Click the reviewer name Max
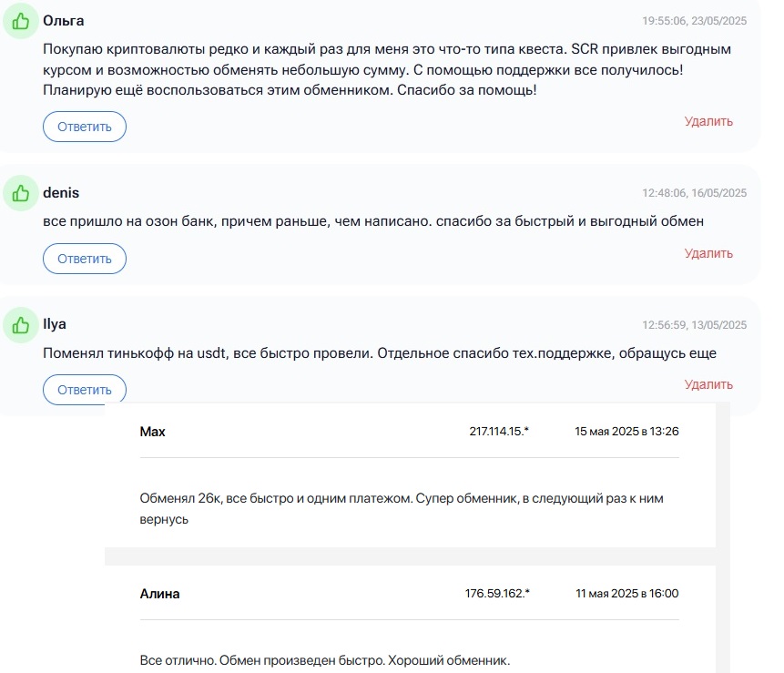 pos(152,432)
